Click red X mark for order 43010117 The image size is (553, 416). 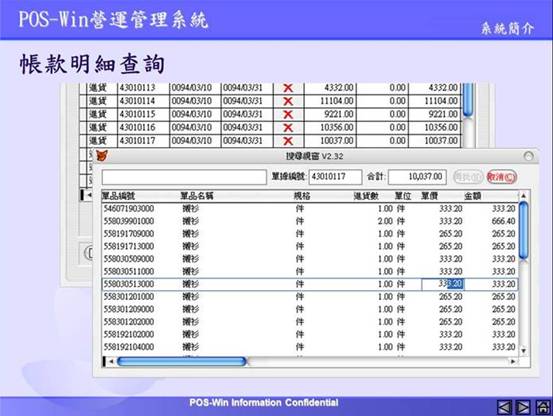point(288,141)
